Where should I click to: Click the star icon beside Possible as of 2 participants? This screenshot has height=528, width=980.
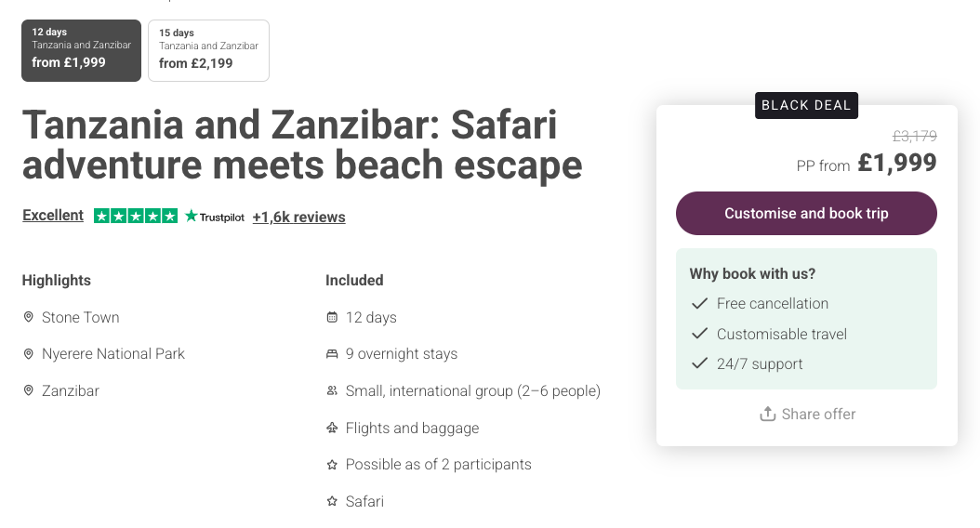(x=332, y=465)
